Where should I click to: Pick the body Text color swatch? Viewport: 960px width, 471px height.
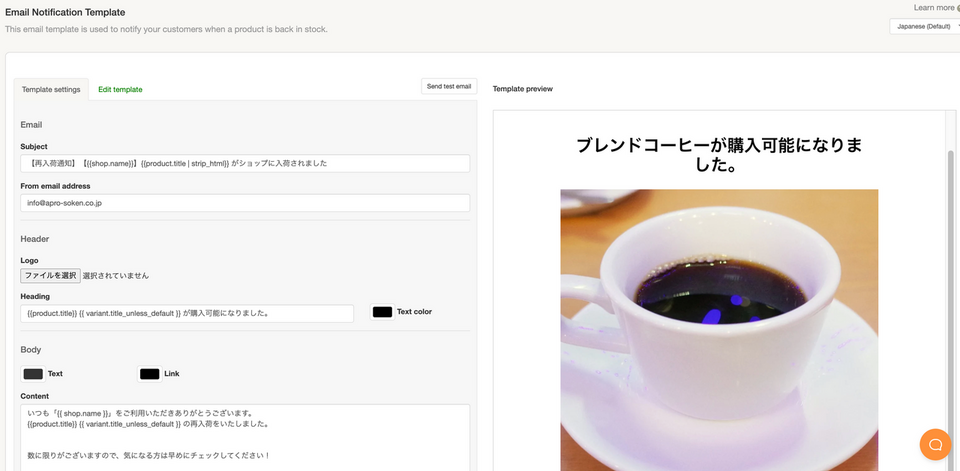tap(33, 374)
